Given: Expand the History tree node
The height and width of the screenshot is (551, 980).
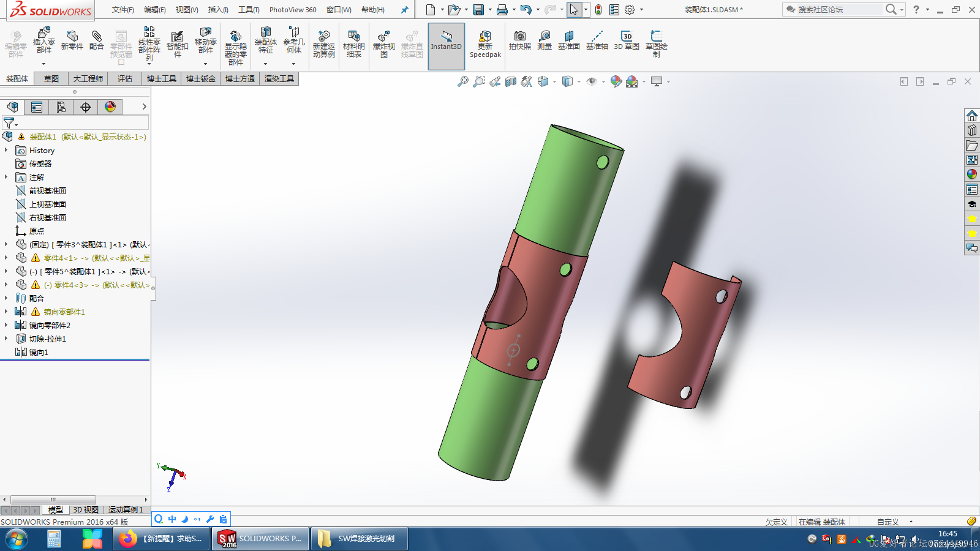Looking at the screenshot, I should pyautogui.click(x=6, y=150).
